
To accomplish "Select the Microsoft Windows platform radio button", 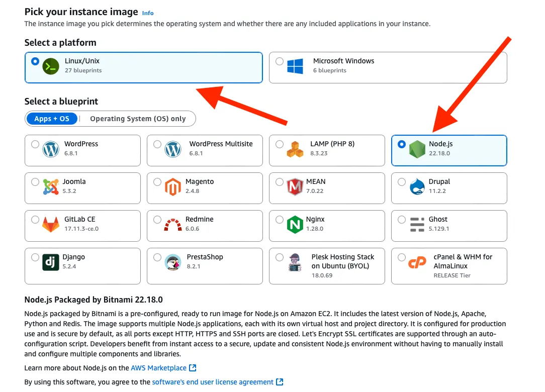I will 280,61.
